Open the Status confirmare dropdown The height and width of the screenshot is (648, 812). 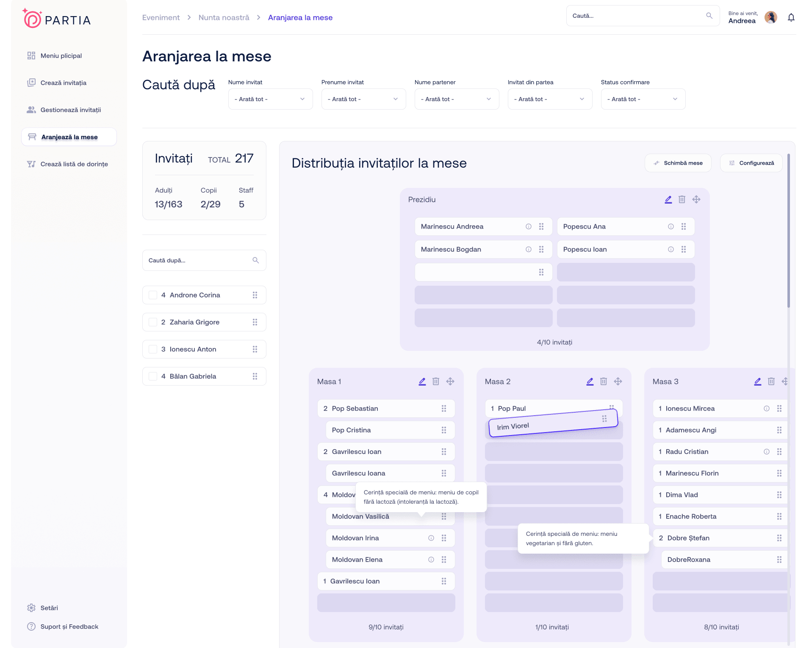pyautogui.click(x=643, y=99)
